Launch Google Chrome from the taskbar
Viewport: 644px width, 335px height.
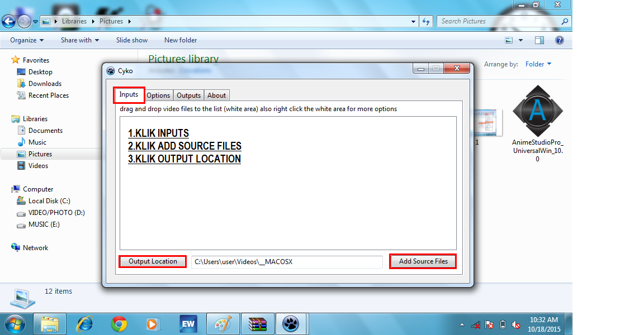[119, 324]
